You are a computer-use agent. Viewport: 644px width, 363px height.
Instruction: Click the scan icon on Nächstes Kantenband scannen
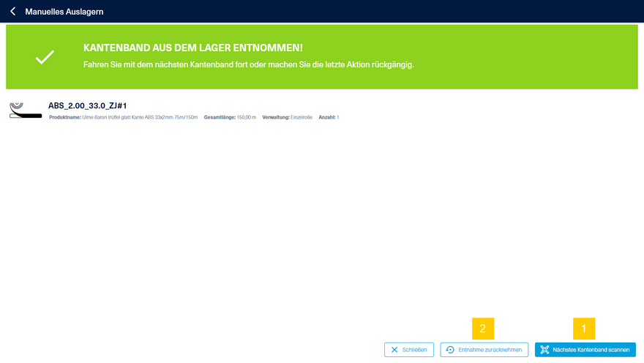pos(544,350)
